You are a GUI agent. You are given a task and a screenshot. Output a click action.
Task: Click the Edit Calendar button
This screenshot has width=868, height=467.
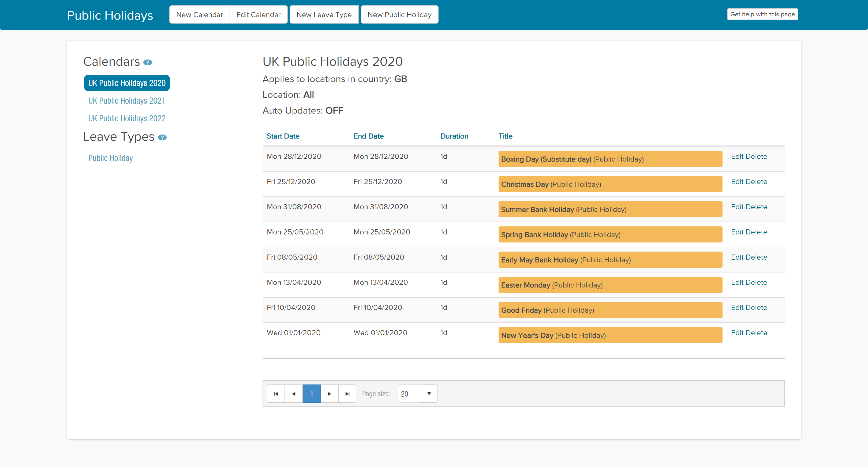tap(259, 14)
